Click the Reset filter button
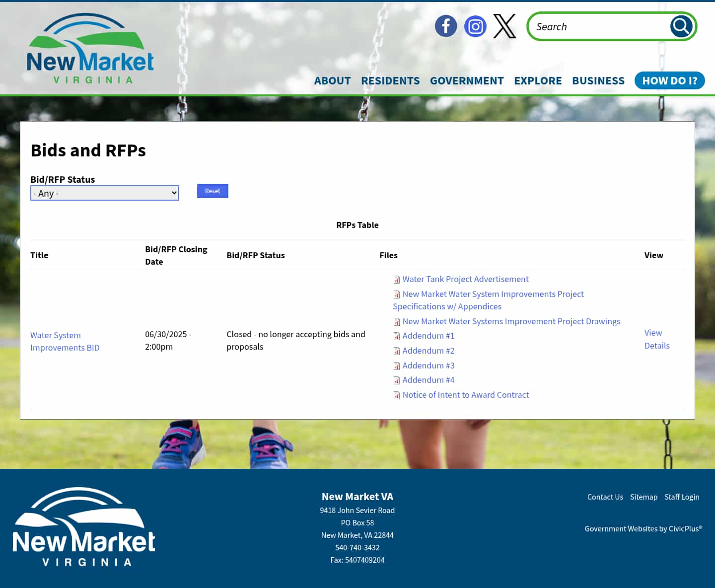Image resolution: width=715 pixels, height=588 pixels. pos(213,191)
